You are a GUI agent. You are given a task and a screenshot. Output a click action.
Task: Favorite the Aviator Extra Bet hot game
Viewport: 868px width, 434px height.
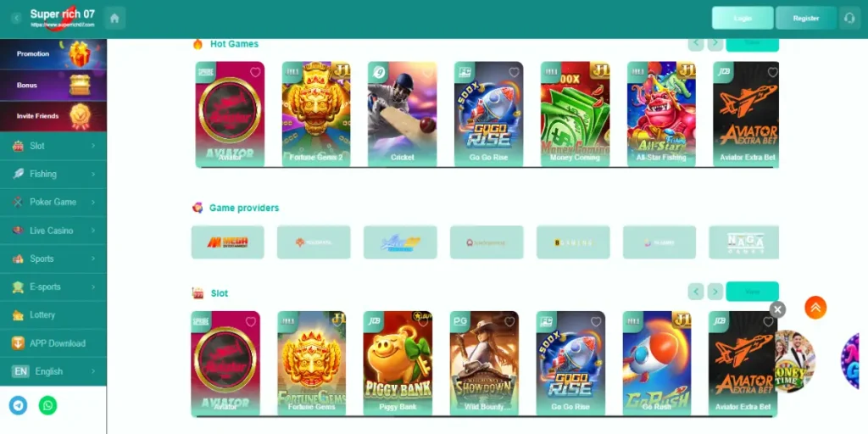(772, 72)
